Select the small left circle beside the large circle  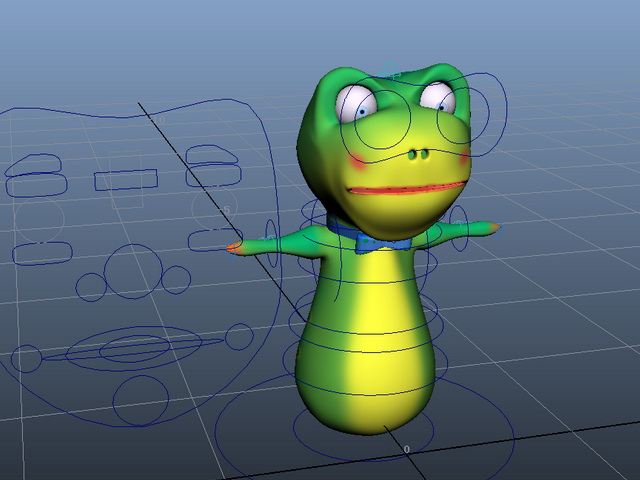(x=91, y=287)
